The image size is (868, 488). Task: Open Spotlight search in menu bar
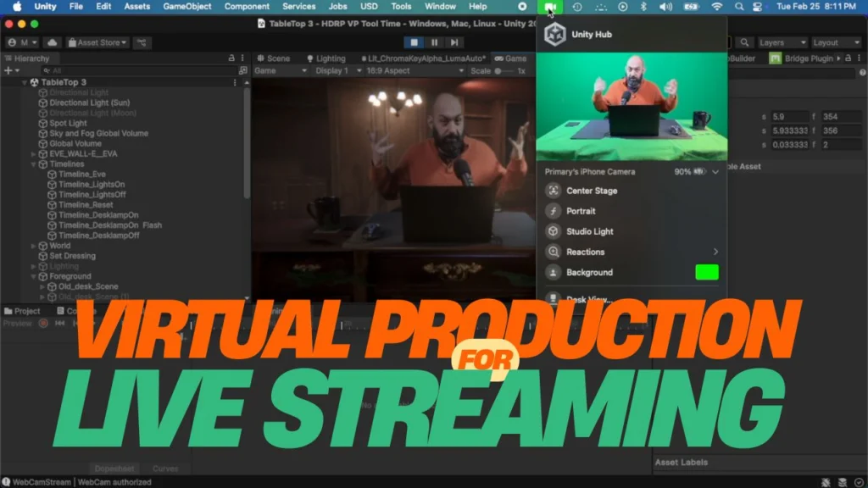[739, 7]
